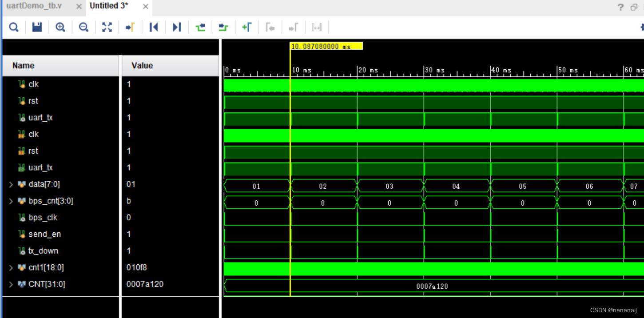644x318 pixels.
Task: Click the Search magnifier toolbar icon
Action: click(x=14, y=28)
